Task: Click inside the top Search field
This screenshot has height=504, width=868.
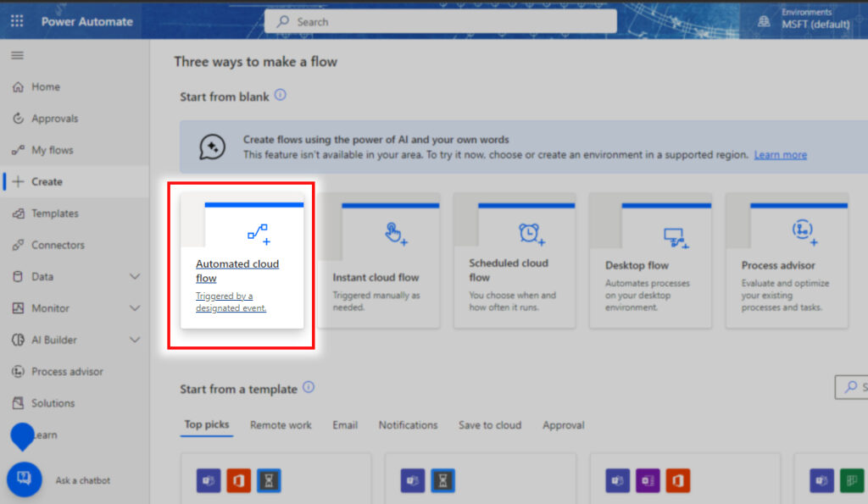Action: click(x=441, y=20)
